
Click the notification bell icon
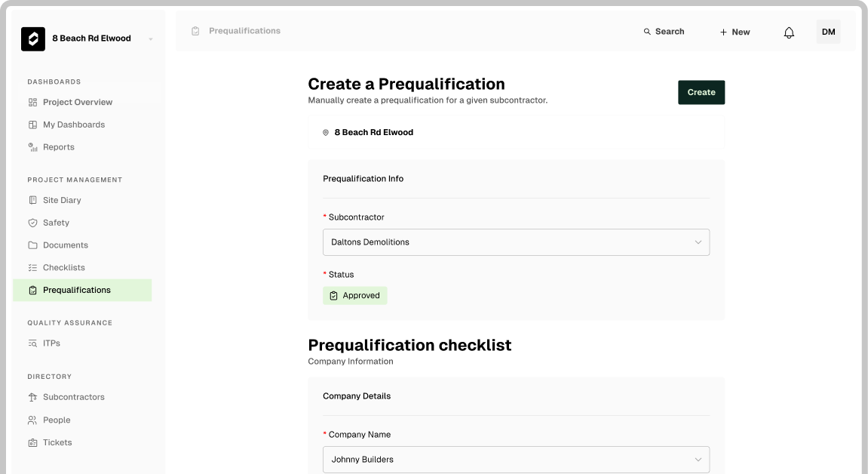789,32
